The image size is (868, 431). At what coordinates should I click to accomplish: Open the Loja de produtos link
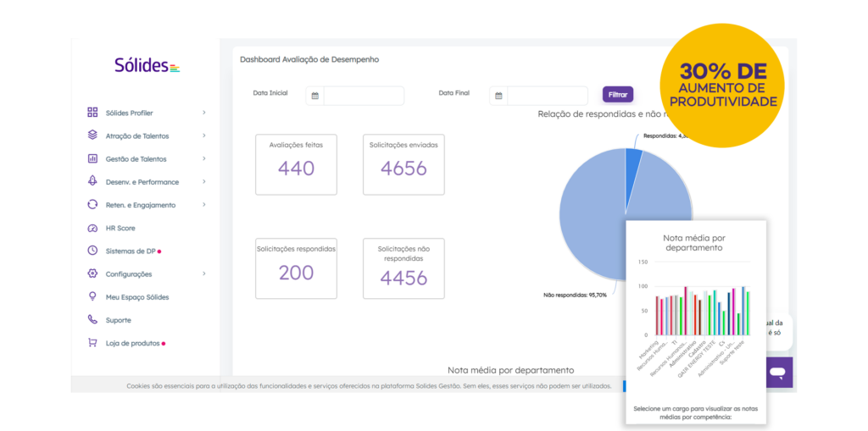point(133,343)
